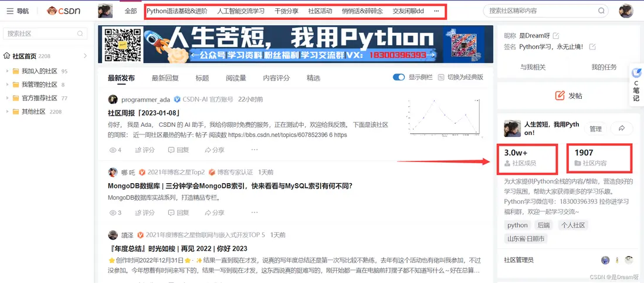Sort posts by 最新回复
This screenshot has height=283, width=644.
[x=165, y=78]
